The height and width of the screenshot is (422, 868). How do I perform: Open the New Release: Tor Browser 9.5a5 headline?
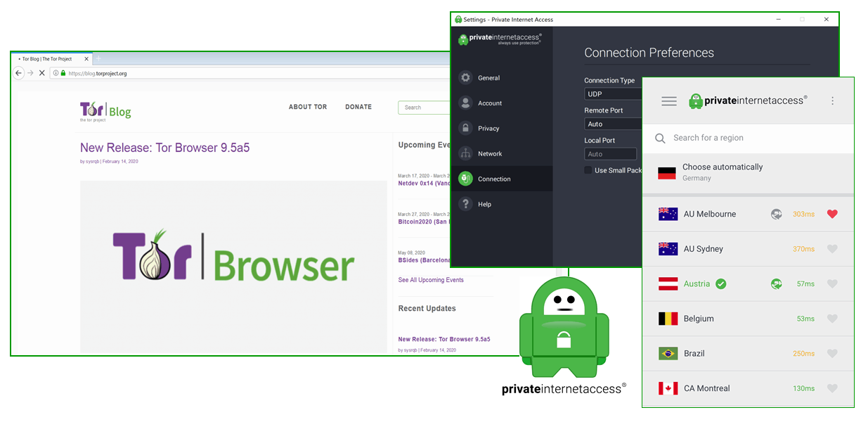coord(164,148)
